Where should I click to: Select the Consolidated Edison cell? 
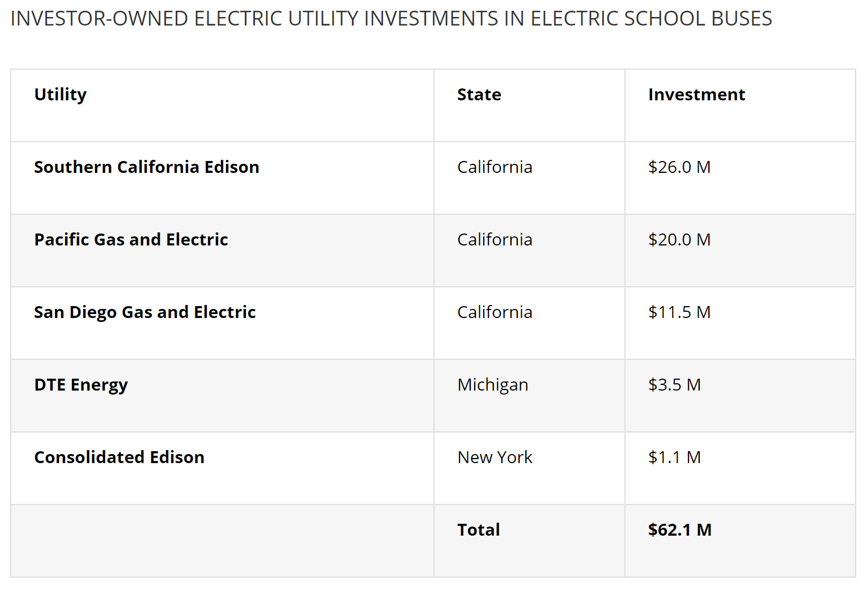(119, 457)
